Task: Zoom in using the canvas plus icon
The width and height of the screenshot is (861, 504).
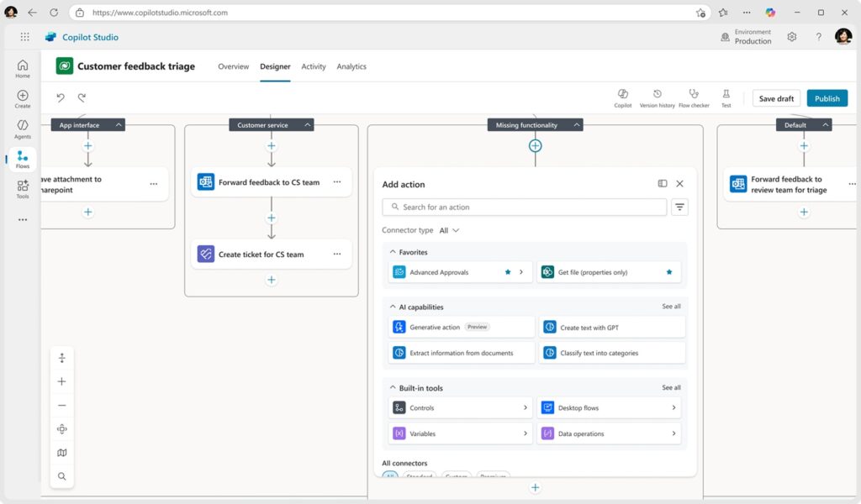Action: point(62,381)
